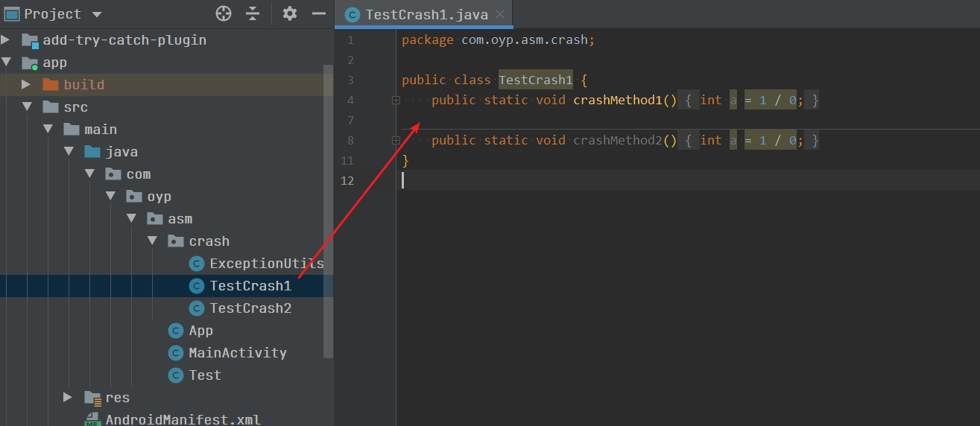Expand the build folder

tap(26, 85)
